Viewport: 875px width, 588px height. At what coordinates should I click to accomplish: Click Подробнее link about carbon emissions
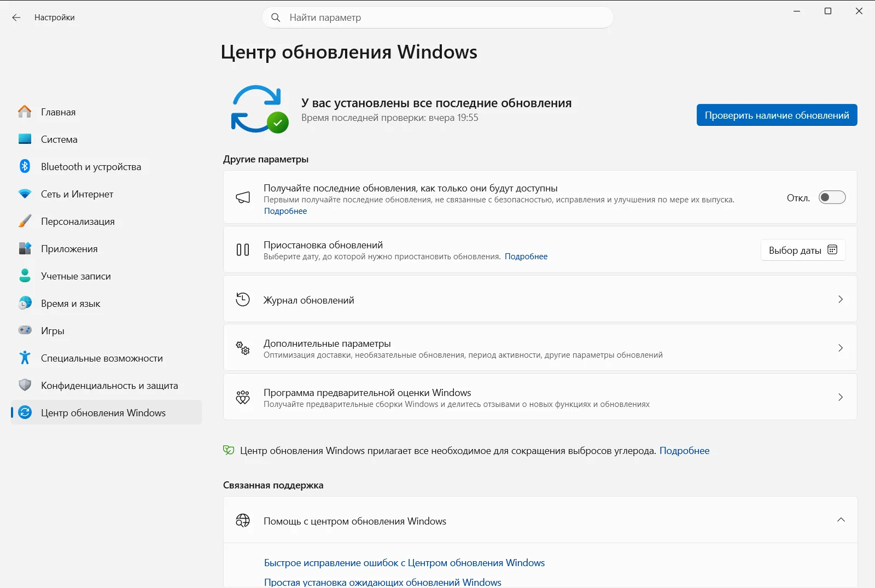click(x=684, y=451)
